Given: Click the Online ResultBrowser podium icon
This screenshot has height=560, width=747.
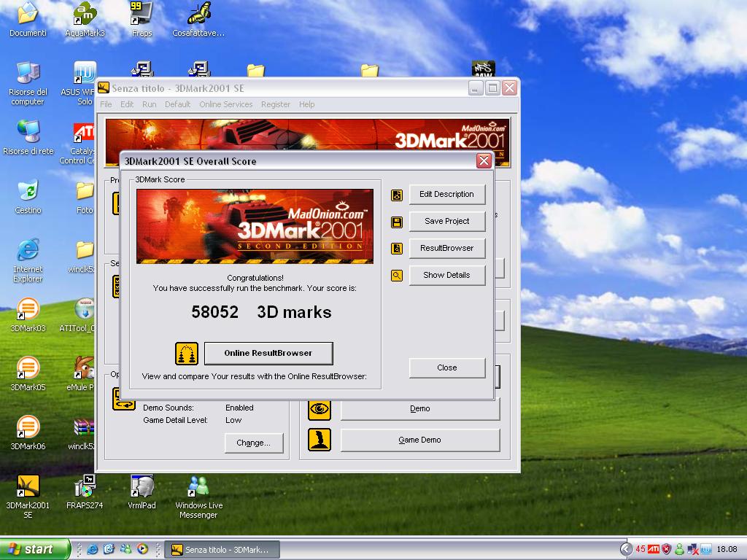Looking at the screenshot, I should coord(186,354).
